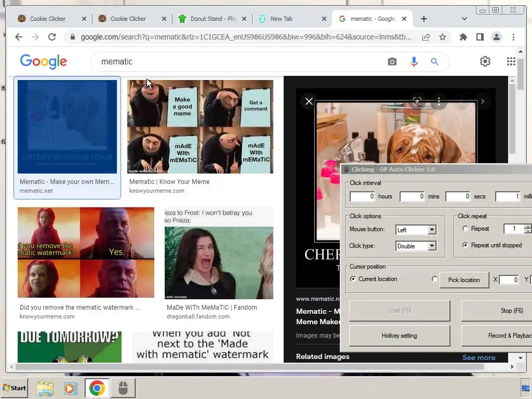Click the forward navigation arrow
Viewport: 532px width, 399px height.
point(35,37)
